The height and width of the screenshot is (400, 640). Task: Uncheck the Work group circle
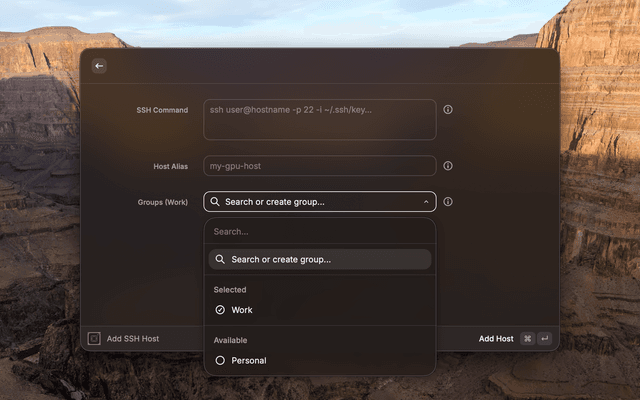point(220,310)
